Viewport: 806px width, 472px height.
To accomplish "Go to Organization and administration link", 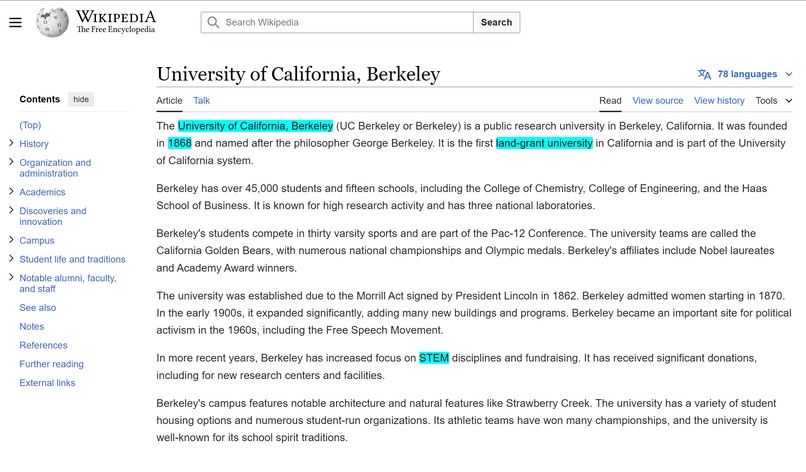I will (55, 168).
